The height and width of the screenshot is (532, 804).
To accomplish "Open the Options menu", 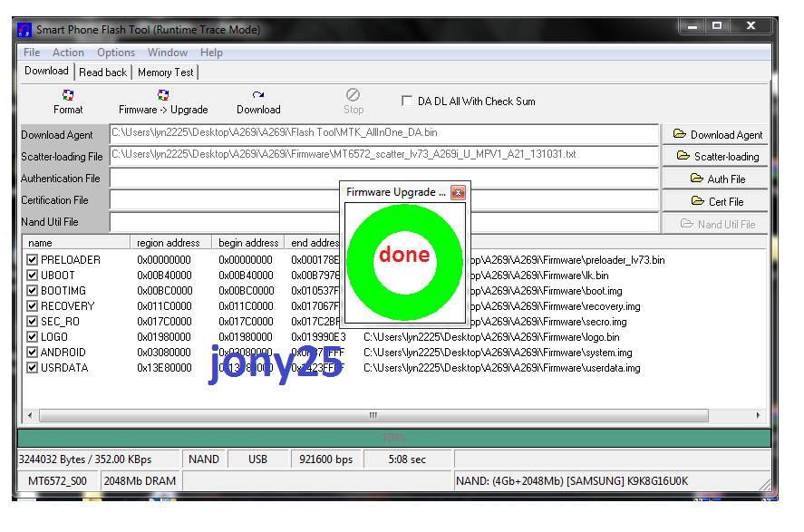I will click(116, 53).
